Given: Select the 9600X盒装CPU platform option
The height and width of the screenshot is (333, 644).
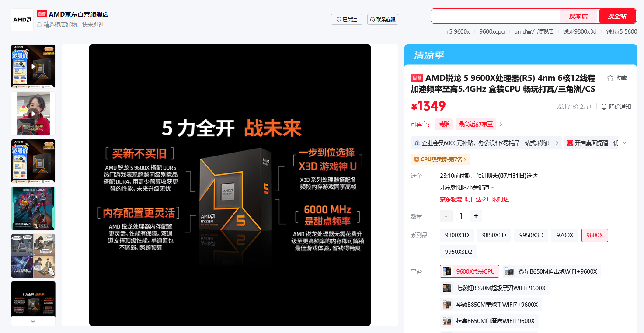Looking at the screenshot, I should click(x=470, y=271).
